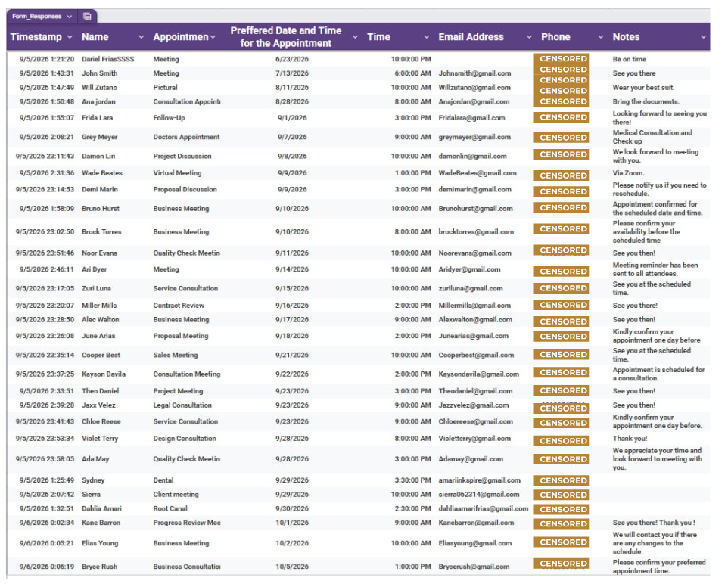Click the name Bruno Hurst
The width and height of the screenshot is (728, 587).
tap(101, 209)
